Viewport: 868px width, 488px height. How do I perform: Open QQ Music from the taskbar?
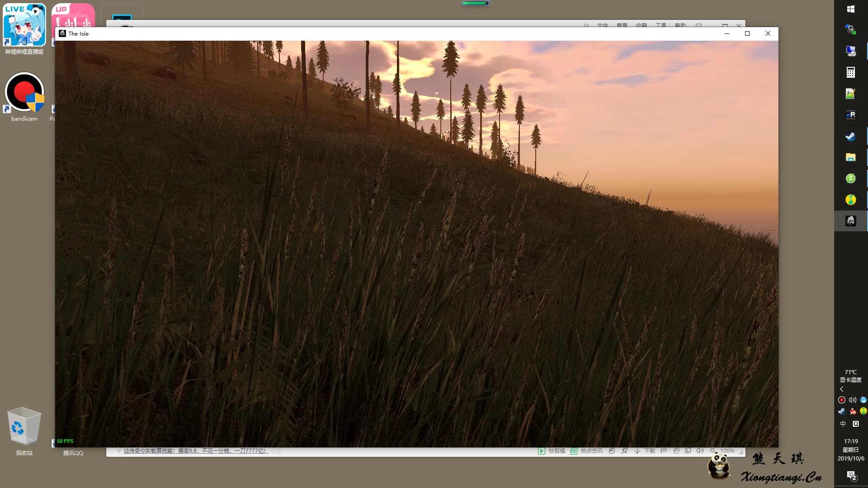click(x=850, y=200)
